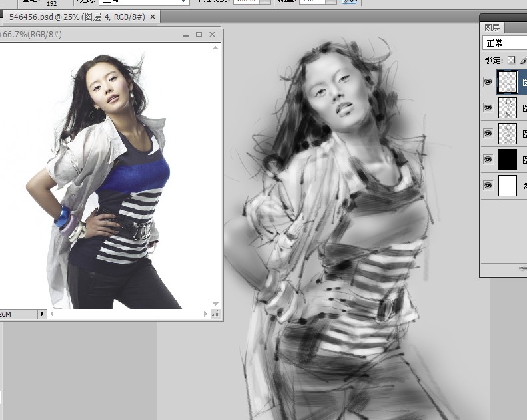Click the link layers icon at the bottom of the Layers panel

pos(523,268)
